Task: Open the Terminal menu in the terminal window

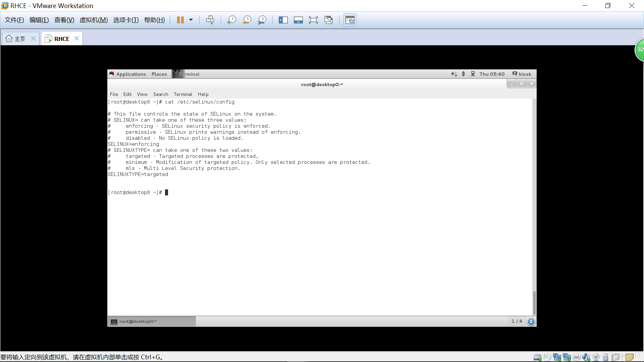Action: (183, 95)
